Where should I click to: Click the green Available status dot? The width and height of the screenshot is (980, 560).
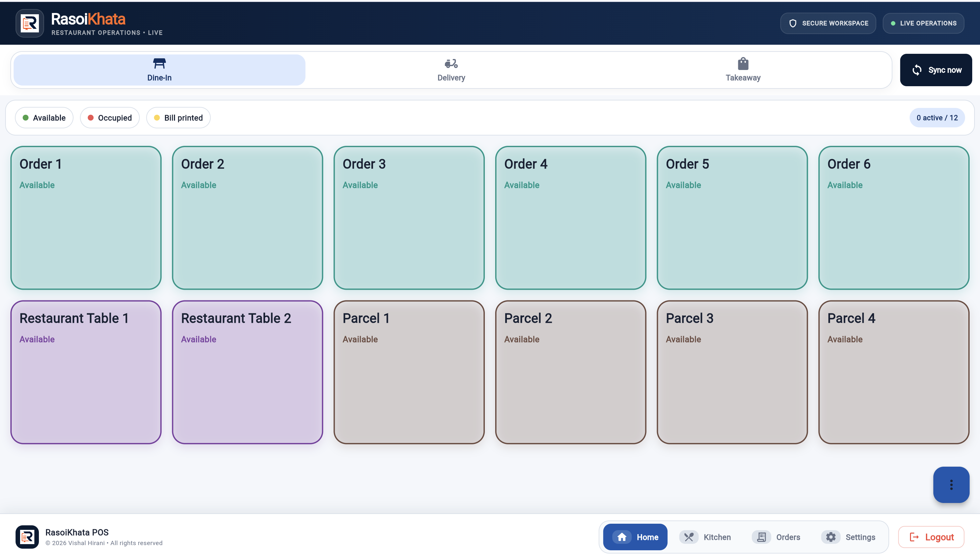pos(25,118)
